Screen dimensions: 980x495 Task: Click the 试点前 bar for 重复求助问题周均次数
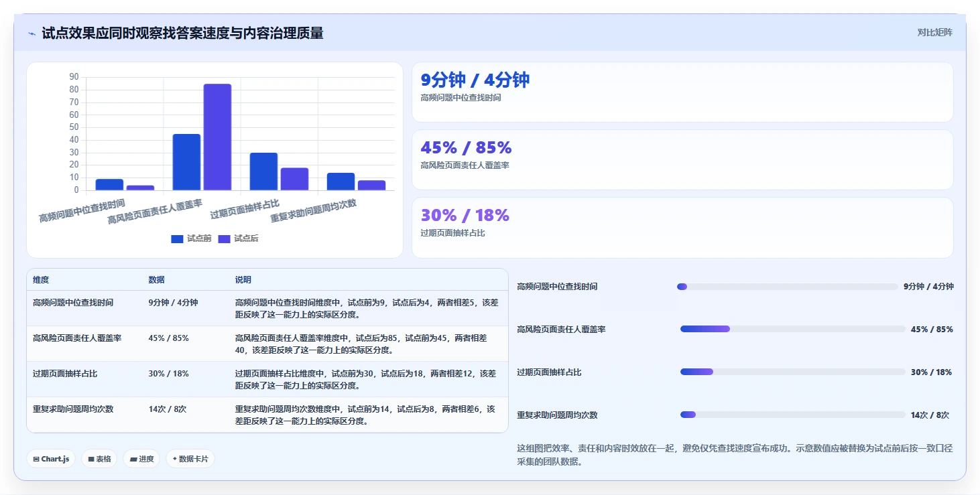click(x=341, y=182)
